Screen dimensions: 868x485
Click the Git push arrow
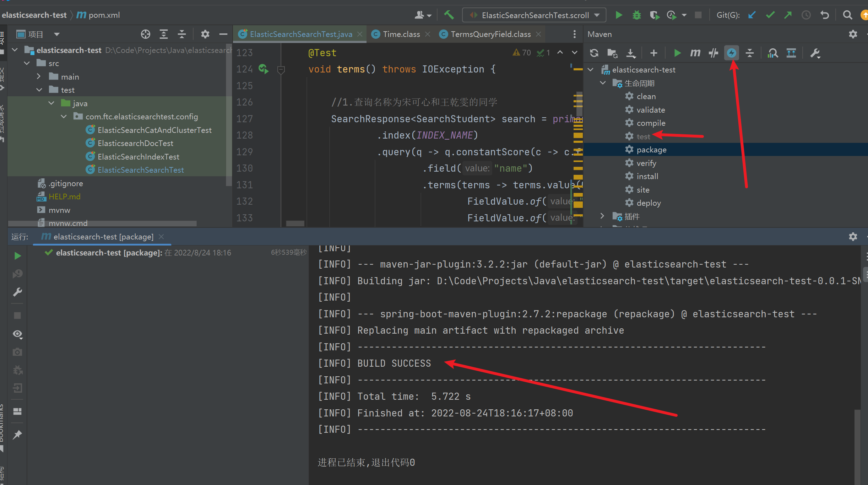tap(788, 15)
